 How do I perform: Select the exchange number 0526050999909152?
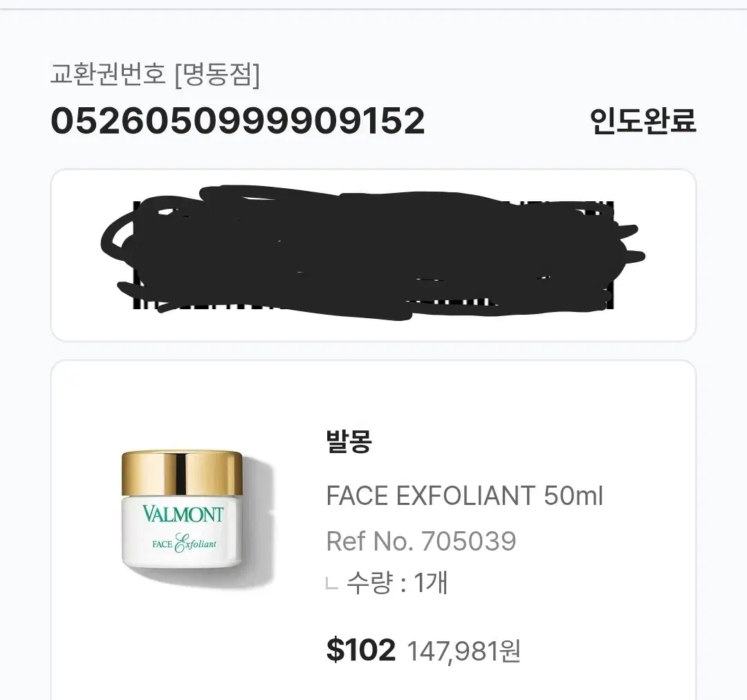[238, 120]
